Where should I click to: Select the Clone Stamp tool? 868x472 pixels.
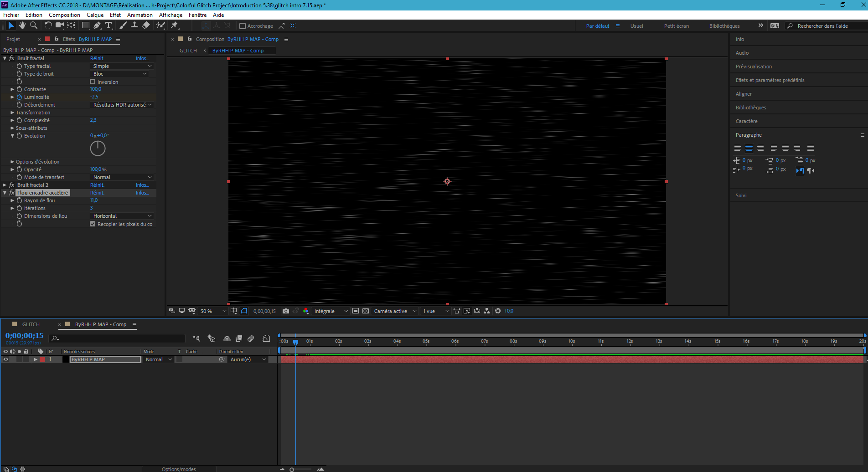(x=134, y=26)
